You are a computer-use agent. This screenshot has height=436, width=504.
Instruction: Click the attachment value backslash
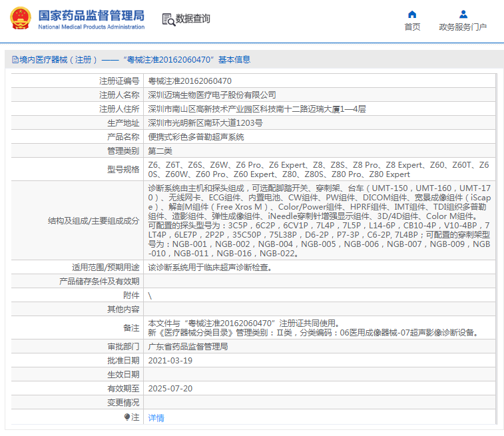pyautogui.click(x=150, y=296)
